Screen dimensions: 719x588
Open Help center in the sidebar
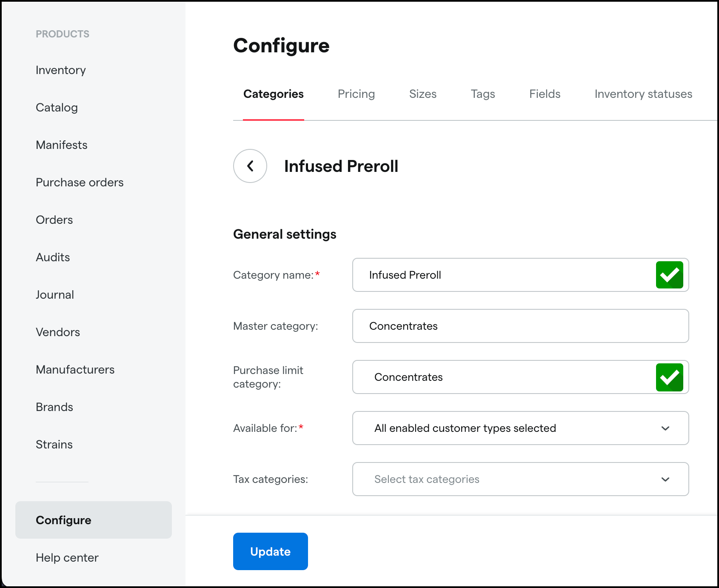click(x=67, y=557)
